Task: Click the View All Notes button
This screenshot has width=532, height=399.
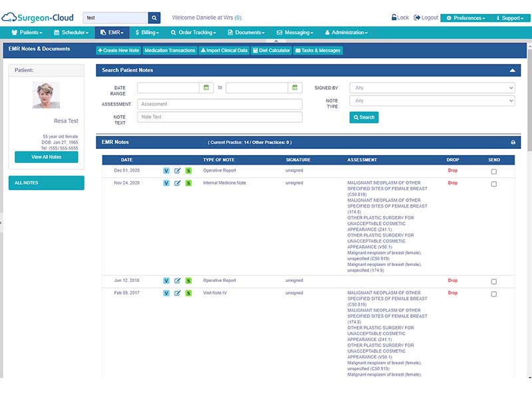Action: click(47, 157)
